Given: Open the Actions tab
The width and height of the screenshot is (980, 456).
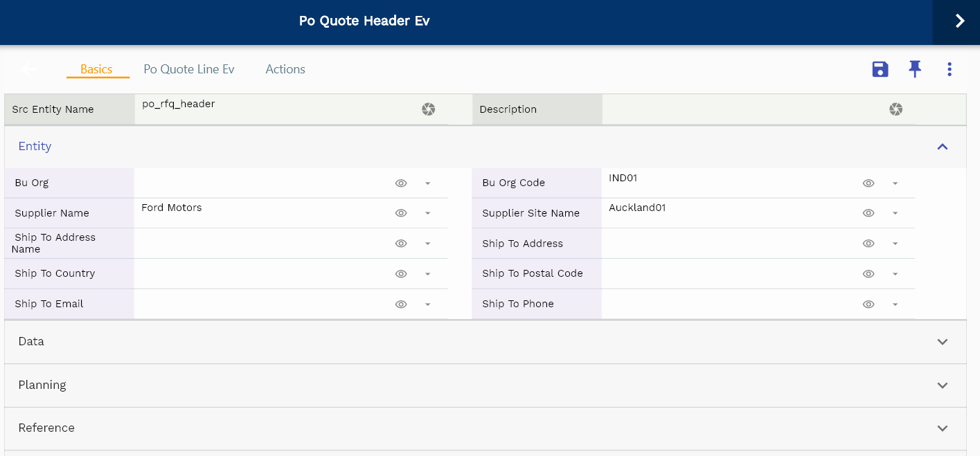Looking at the screenshot, I should [x=285, y=69].
